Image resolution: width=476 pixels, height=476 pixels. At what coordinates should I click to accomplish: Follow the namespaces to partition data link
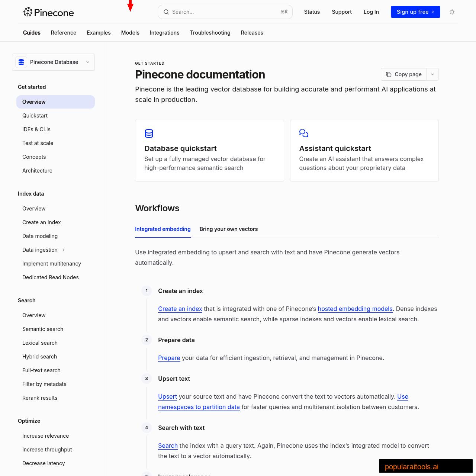click(x=199, y=407)
